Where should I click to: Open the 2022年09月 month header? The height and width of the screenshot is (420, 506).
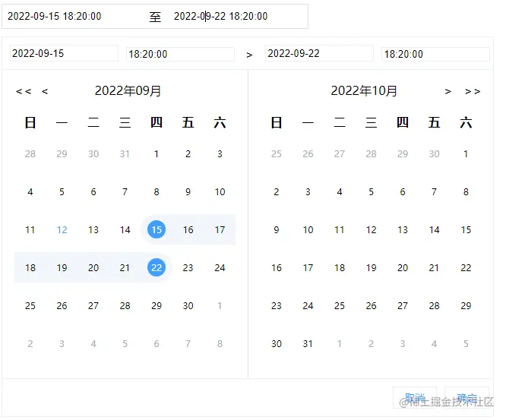click(128, 91)
